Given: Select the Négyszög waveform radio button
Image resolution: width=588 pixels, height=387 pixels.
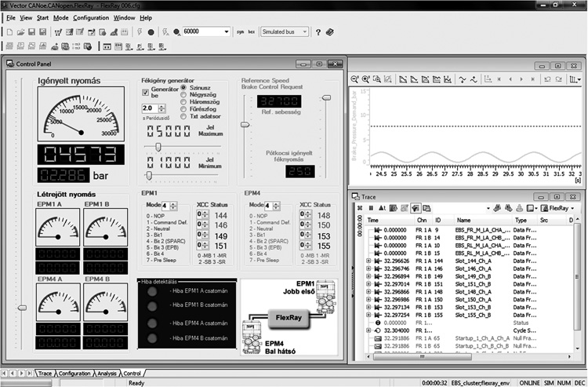Looking at the screenshot, I should coord(183,95).
